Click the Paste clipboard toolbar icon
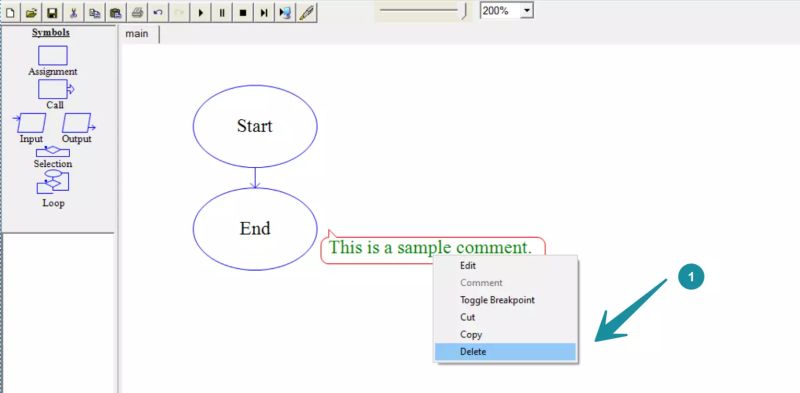The width and height of the screenshot is (800, 393). (116, 13)
